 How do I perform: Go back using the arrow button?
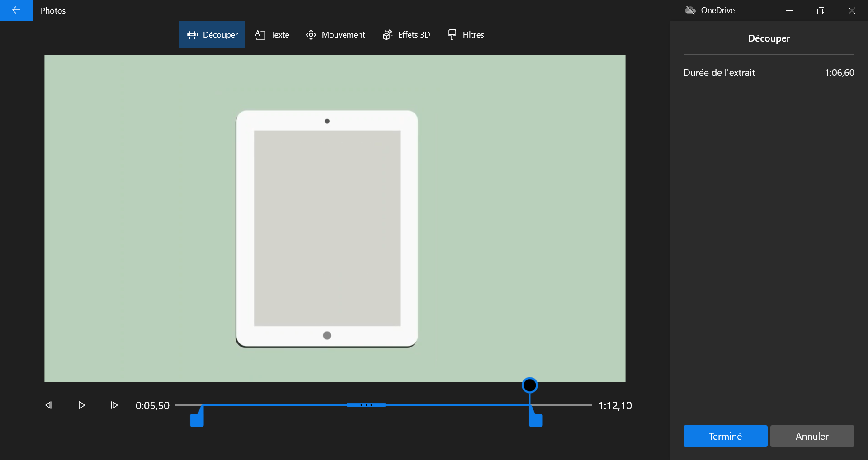pyautogui.click(x=16, y=10)
